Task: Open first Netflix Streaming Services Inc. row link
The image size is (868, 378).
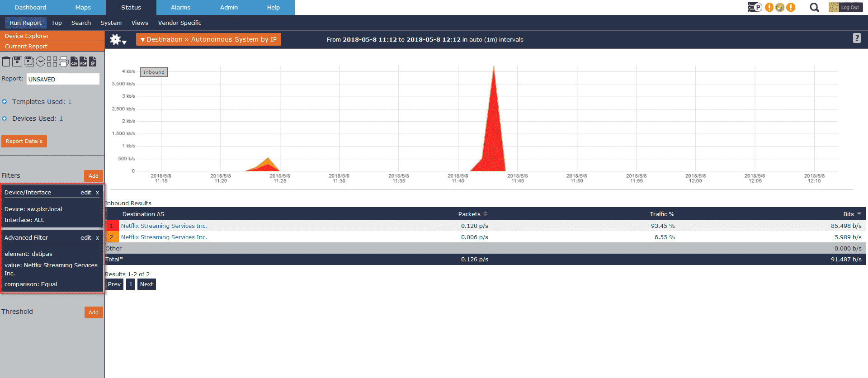Action: 164,226
